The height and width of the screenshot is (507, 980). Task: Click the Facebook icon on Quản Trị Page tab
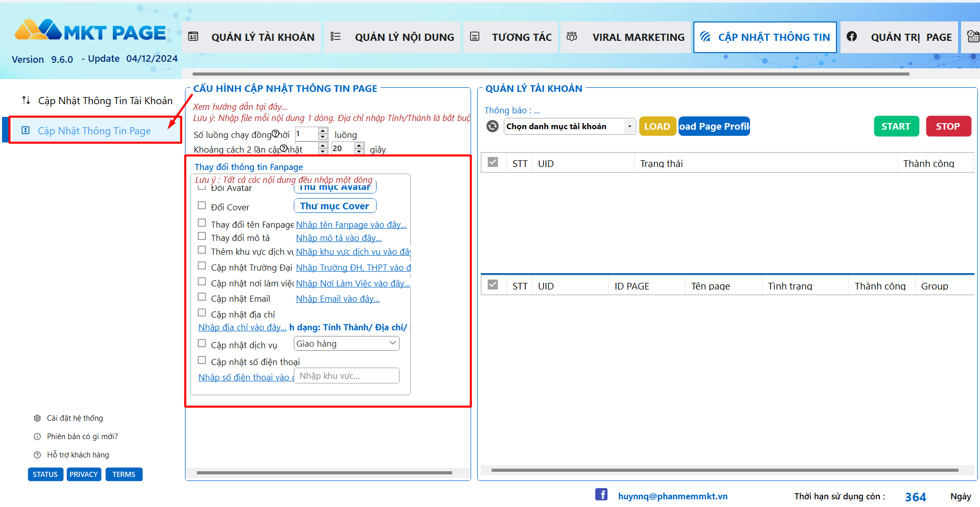click(x=852, y=36)
